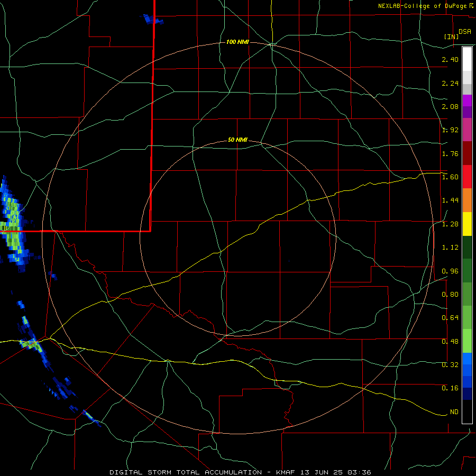Viewport: 476px width, 476px height.
Task: Click the light blue swatch on the scale
Action: pyautogui.click(x=467, y=359)
